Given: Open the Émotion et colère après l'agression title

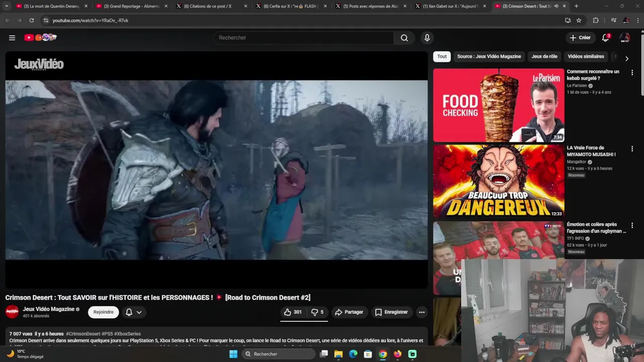Looking at the screenshot, I should (597, 228).
